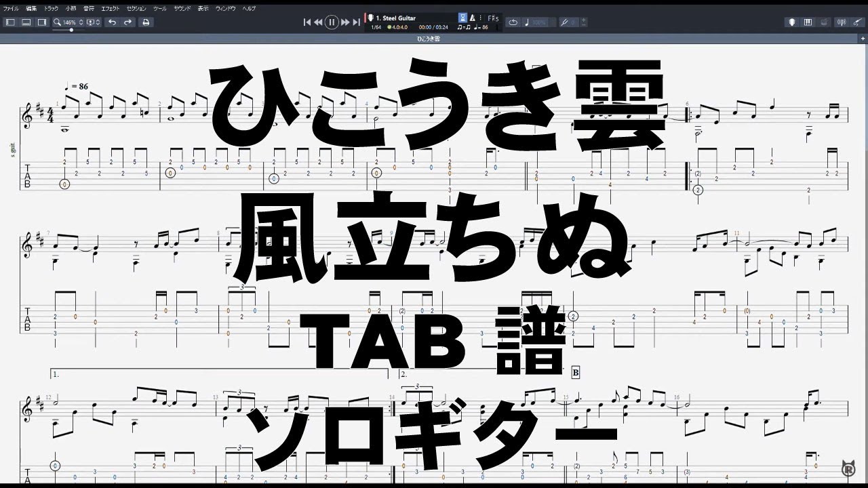Toggle the metronome
868x488 pixels.
pos(473,18)
